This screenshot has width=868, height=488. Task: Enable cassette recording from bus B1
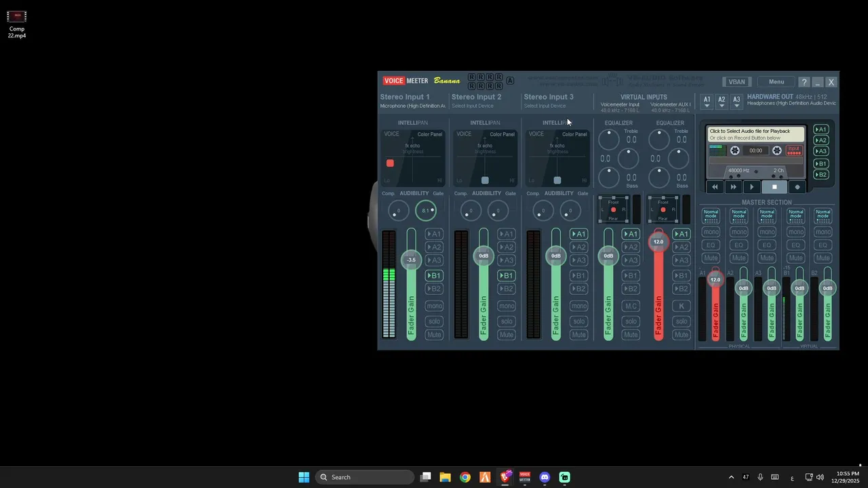tap(821, 163)
